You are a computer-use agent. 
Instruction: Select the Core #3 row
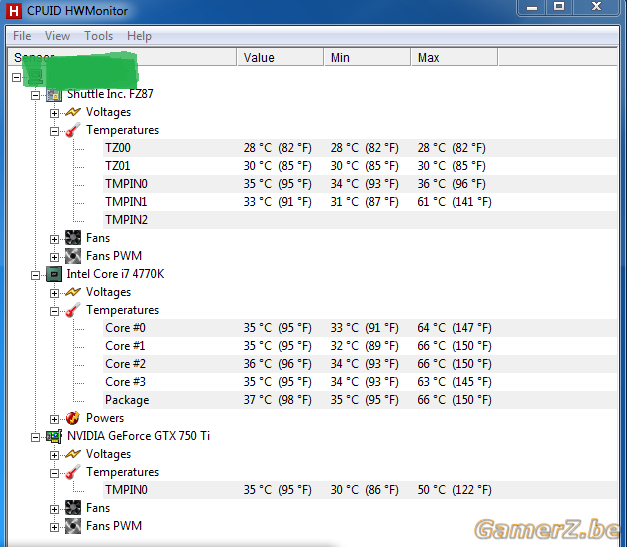(360, 382)
